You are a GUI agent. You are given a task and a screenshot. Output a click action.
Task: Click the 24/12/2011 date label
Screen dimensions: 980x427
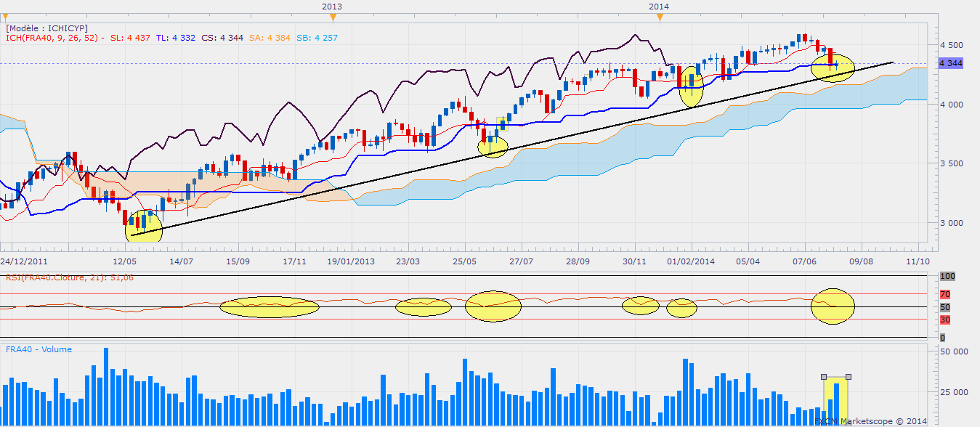click(24, 260)
